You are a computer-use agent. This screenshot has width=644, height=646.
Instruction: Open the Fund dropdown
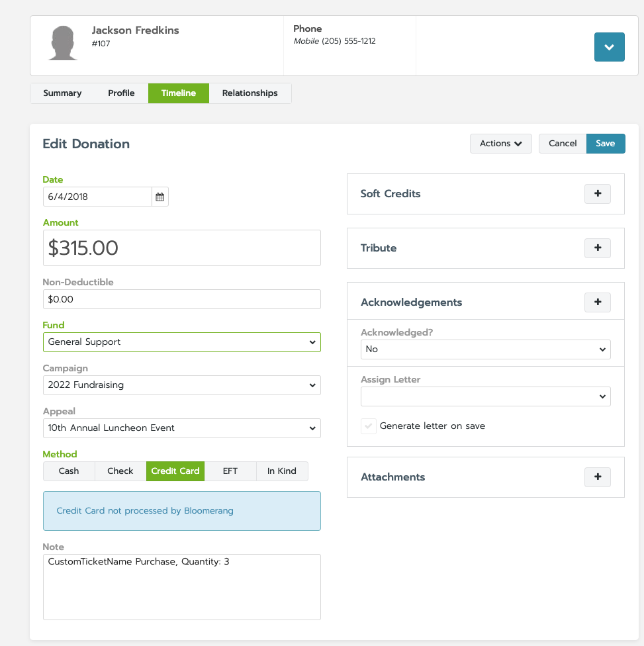(182, 342)
